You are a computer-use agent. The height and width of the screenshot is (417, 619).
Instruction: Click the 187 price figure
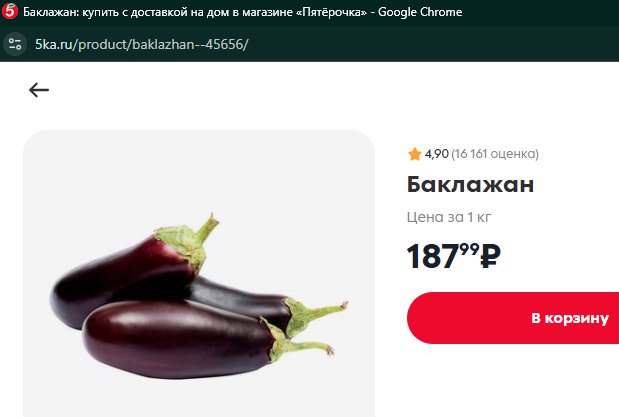pyautogui.click(x=433, y=256)
